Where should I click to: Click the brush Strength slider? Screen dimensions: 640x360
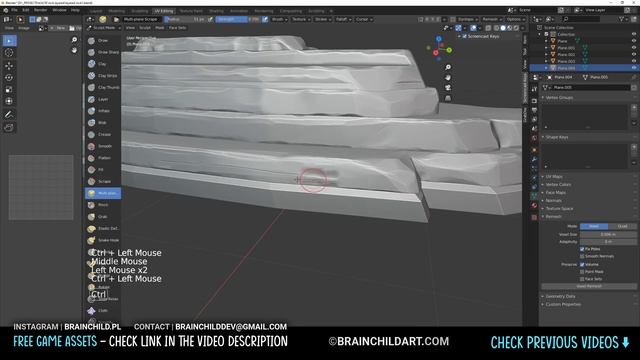click(238, 19)
